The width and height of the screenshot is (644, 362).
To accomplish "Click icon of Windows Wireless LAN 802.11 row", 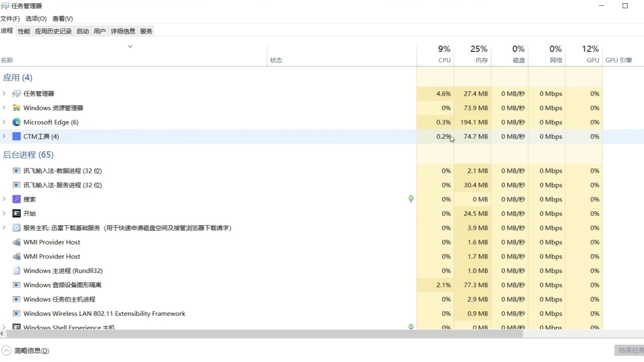I will (17, 314).
